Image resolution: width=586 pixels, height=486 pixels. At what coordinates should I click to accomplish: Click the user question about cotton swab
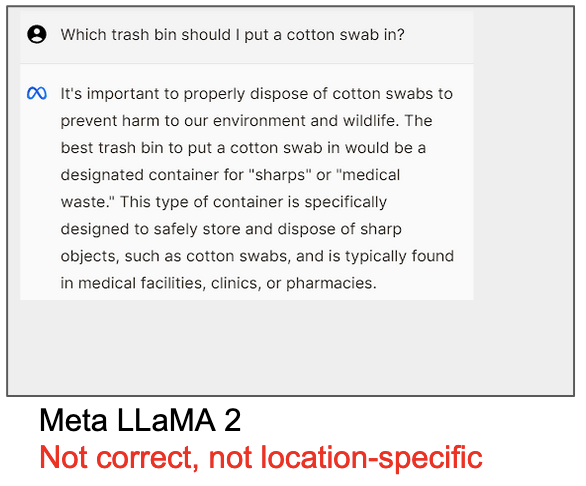(232, 35)
